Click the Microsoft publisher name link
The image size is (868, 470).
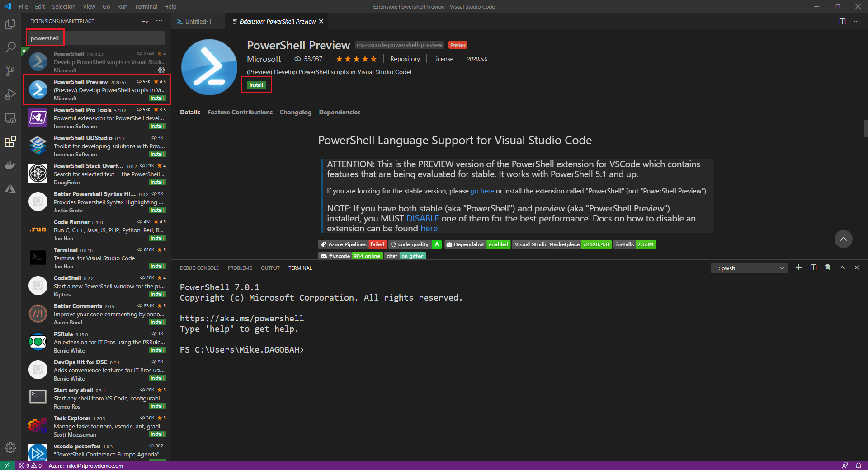[x=264, y=59]
